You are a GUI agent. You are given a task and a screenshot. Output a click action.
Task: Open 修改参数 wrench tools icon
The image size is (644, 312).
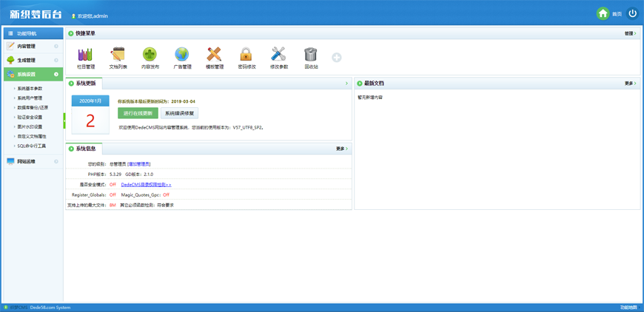click(x=278, y=54)
